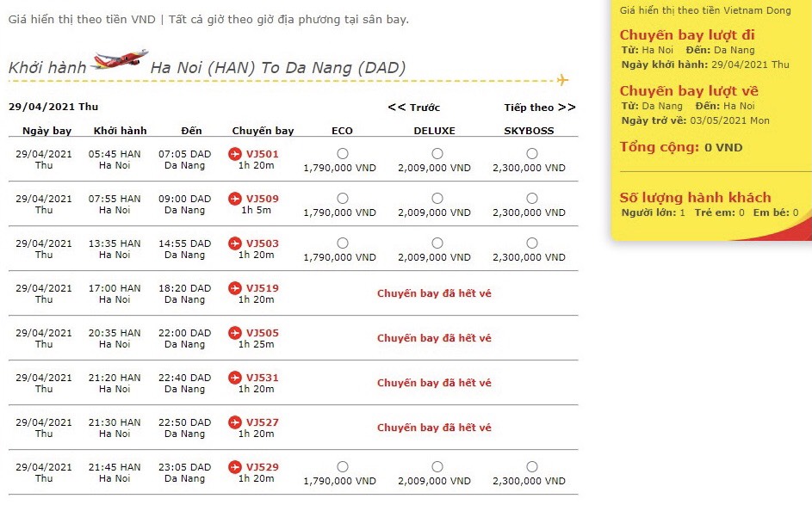
Task: Select SKYBOSS fare for flight VJ529
Action: pyautogui.click(x=532, y=467)
